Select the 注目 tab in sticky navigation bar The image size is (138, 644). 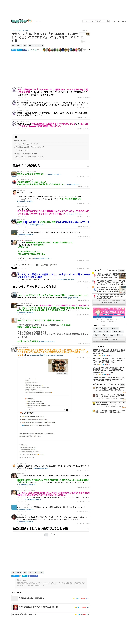(37, 265)
